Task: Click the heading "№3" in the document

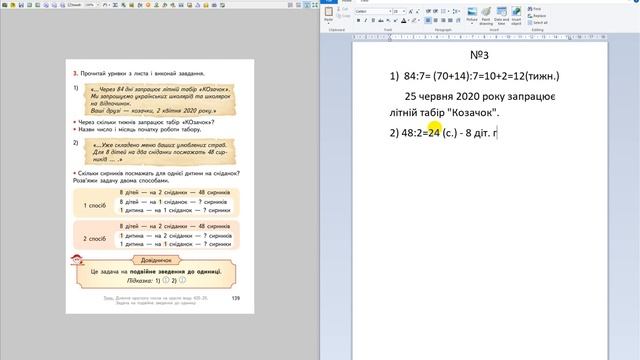Action: click(479, 55)
